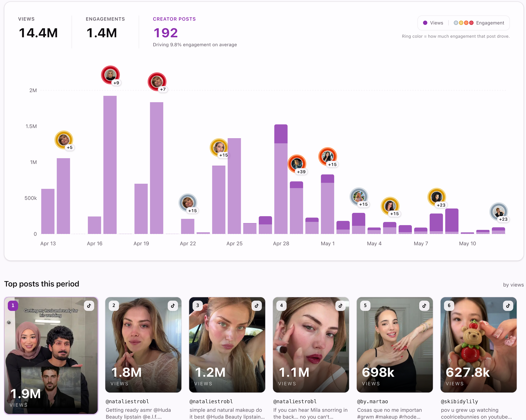The height and width of the screenshot is (420, 526).
Task: Click 'Driving 9.8% engagement on average' text
Action: 195,45
